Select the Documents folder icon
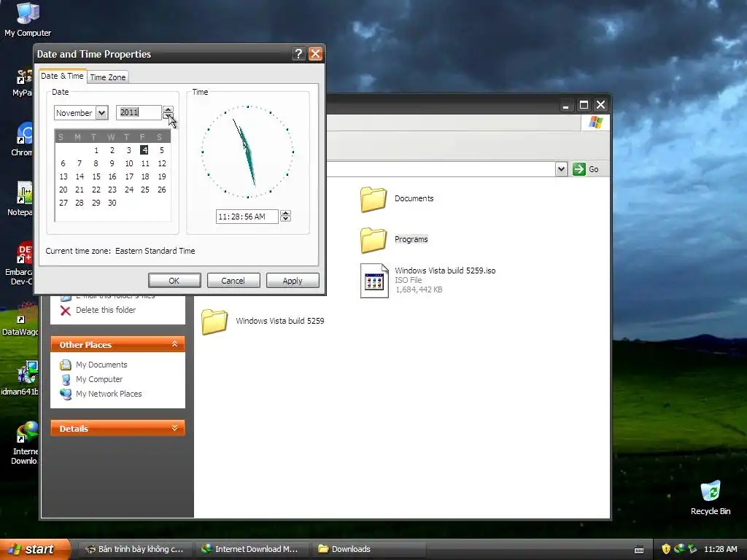 (373, 199)
